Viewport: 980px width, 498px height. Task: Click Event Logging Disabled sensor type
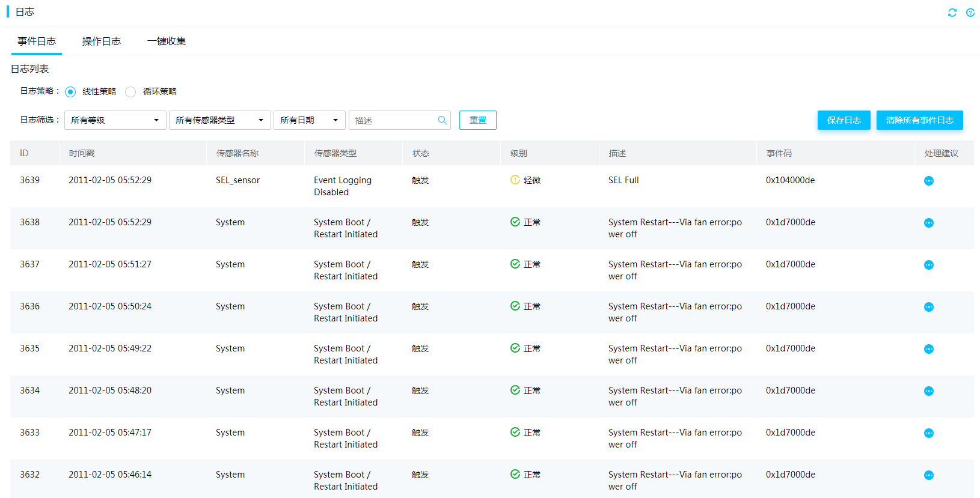pyautogui.click(x=343, y=186)
